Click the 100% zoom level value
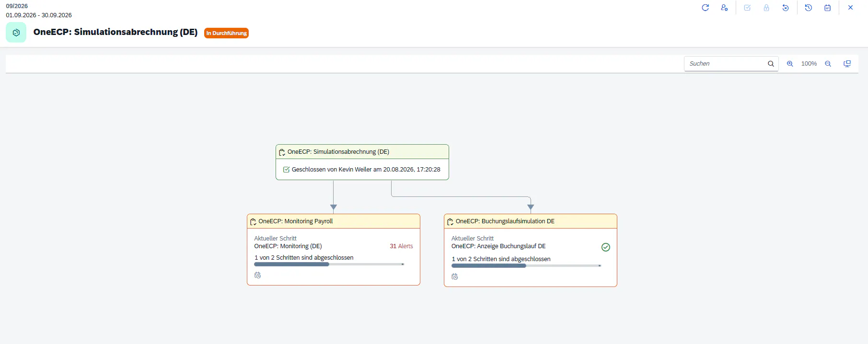 809,64
